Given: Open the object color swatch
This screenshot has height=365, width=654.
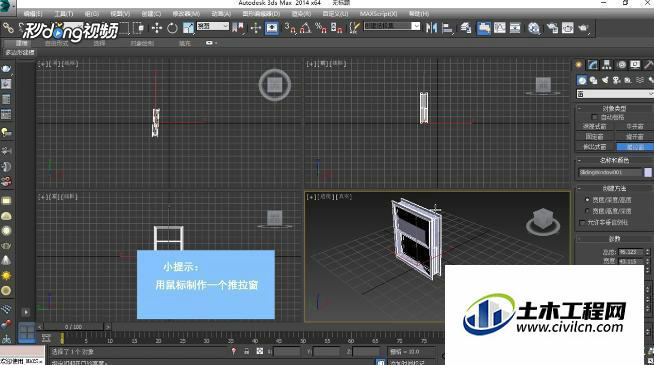Looking at the screenshot, I should click(x=648, y=172).
